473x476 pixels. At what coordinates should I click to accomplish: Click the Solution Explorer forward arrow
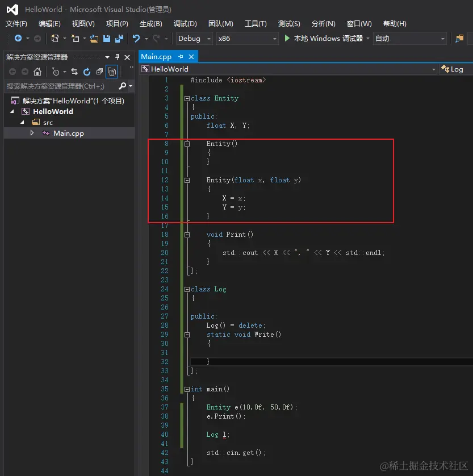coord(25,72)
